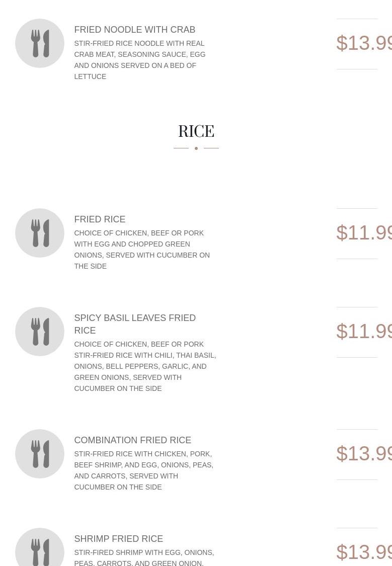This screenshot has height=566, width=392.
Task: Open the Spicy Basil Leaves Fried Rice title
Action: click(134, 324)
